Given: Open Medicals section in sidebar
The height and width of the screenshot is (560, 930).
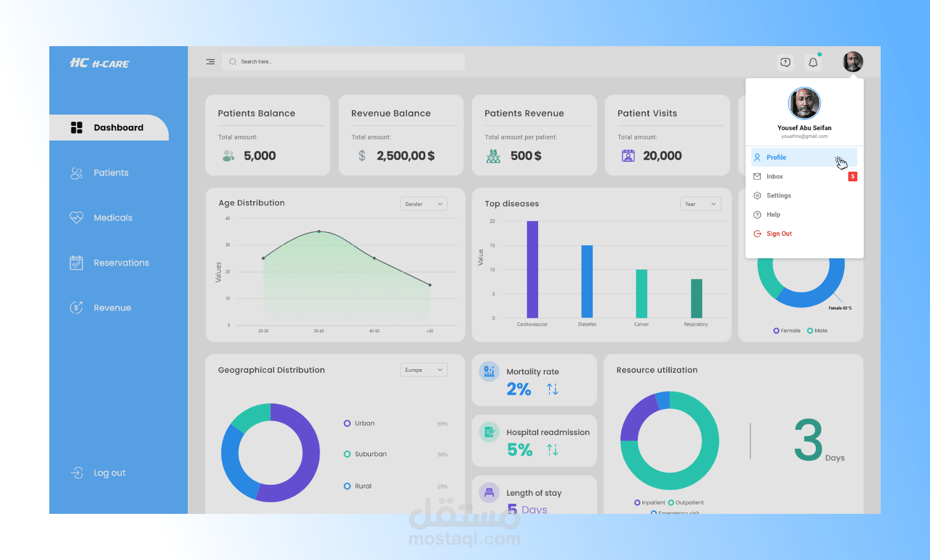Looking at the screenshot, I should pos(101,218).
